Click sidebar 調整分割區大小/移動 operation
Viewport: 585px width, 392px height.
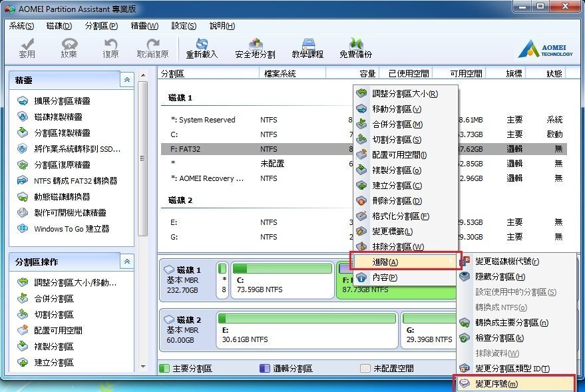(x=67, y=282)
